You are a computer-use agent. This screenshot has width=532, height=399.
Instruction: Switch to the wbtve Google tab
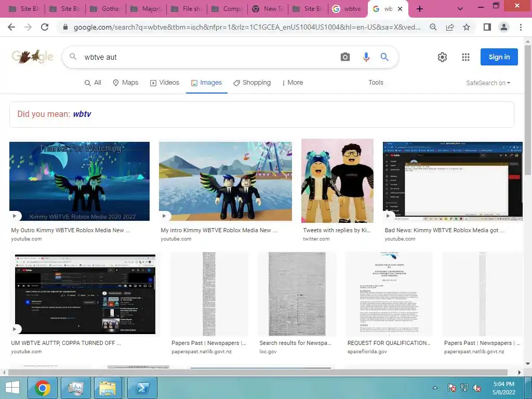[x=348, y=9]
